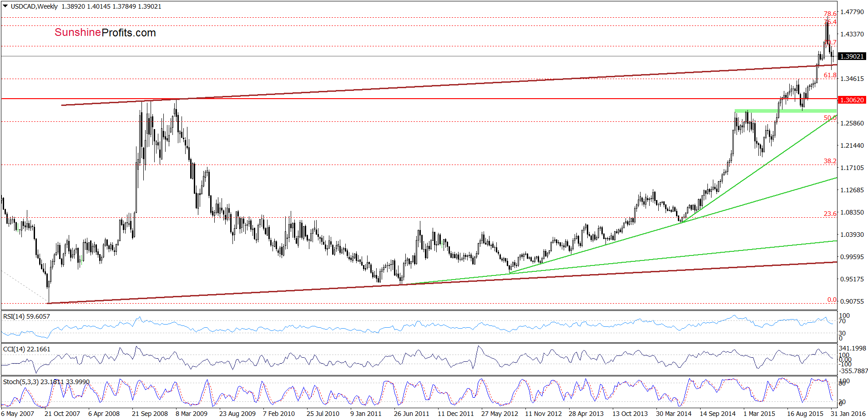The height and width of the screenshot is (420, 868).
Task: Click the 30 Mar 2014 date label
Action: point(674,414)
